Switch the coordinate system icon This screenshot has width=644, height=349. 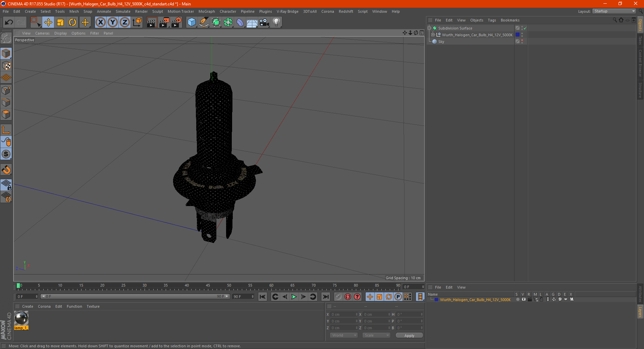pyautogui.click(x=137, y=22)
